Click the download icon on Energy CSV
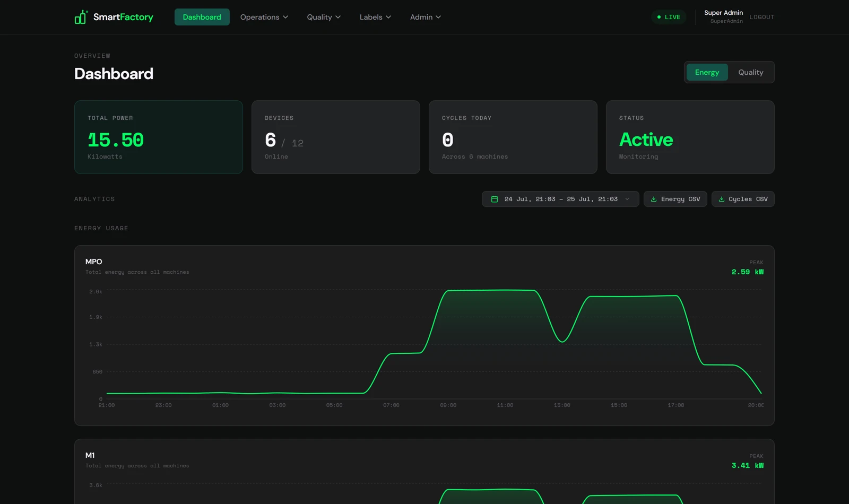Image resolution: width=849 pixels, height=504 pixels. [x=654, y=199]
